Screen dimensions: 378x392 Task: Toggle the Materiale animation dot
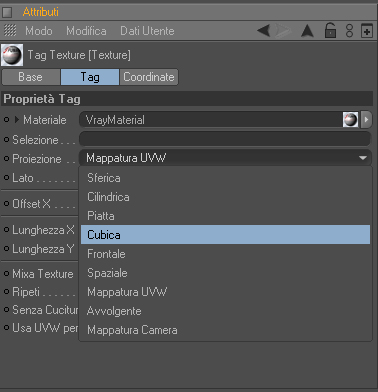click(6, 120)
